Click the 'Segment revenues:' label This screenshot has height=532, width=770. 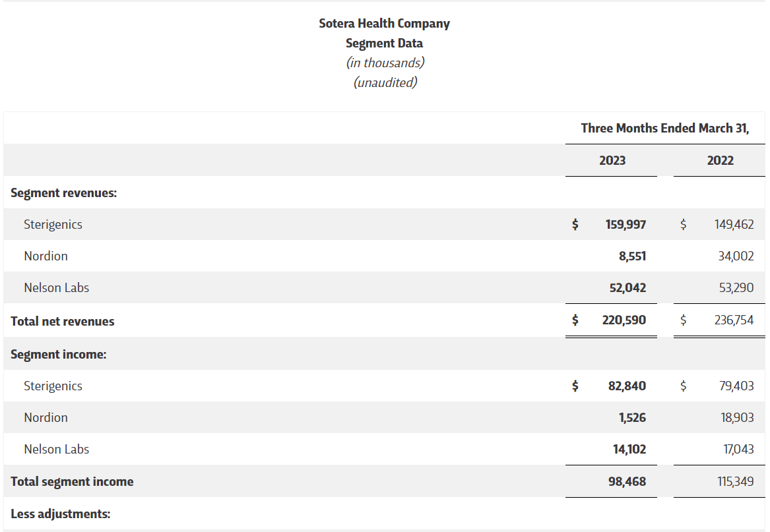[64, 193]
